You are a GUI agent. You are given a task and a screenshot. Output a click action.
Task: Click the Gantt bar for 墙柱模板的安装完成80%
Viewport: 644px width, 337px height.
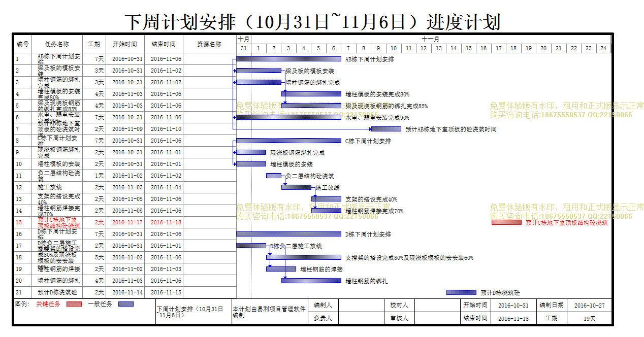(311, 94)
